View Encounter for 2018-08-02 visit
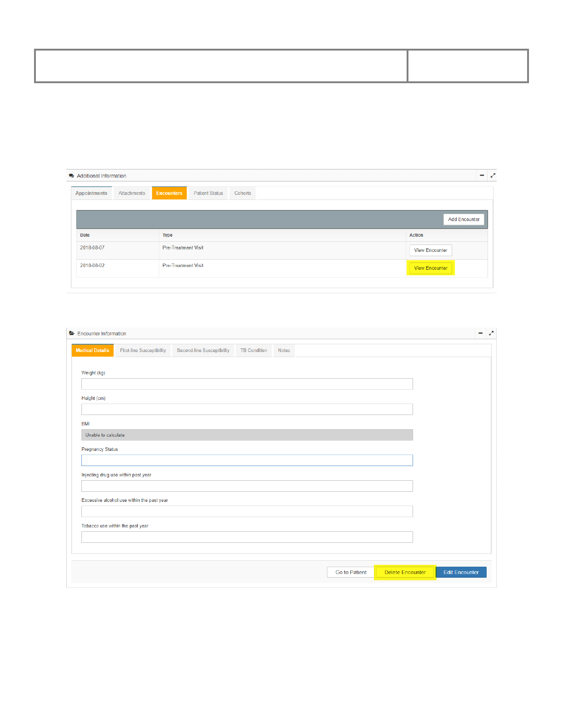This screenshot has width=563, height=728. pyautogui.click(x=431, y=268)
